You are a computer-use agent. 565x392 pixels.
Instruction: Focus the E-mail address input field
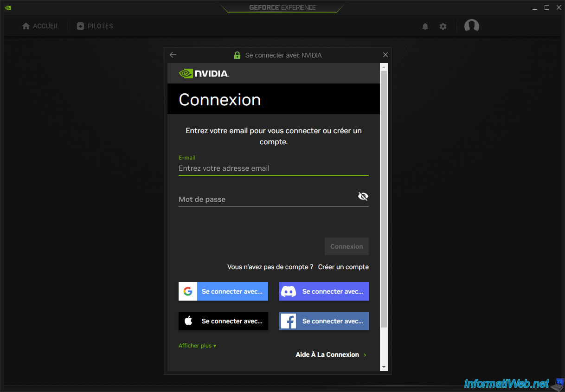coord(273,168)
